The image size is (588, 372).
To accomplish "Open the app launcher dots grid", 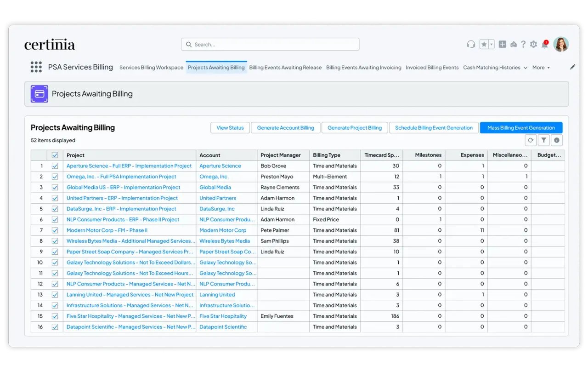I will click(36, 67).
